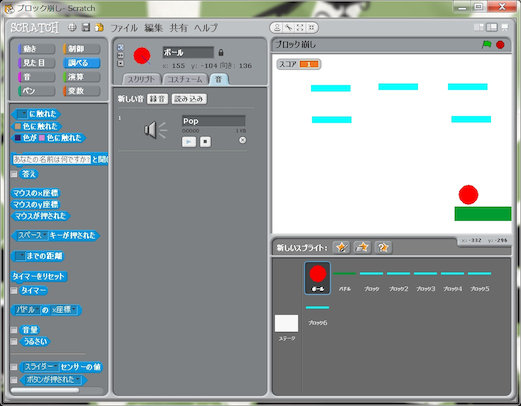The image size is (521, 406).
Task: Set rotation style to can rotate
Action: pos(121,47)
